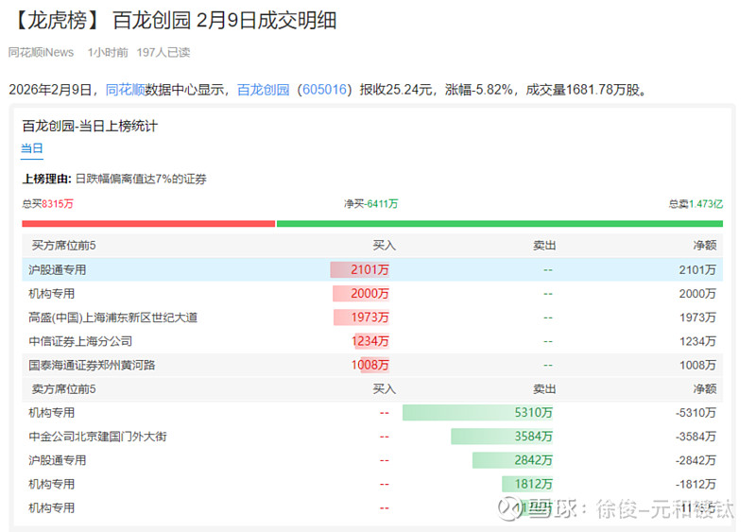Click the 2842万 sell amount bar
Image resolution: width=756 pixels, height=532 pixels.
(x=512, y=460)
